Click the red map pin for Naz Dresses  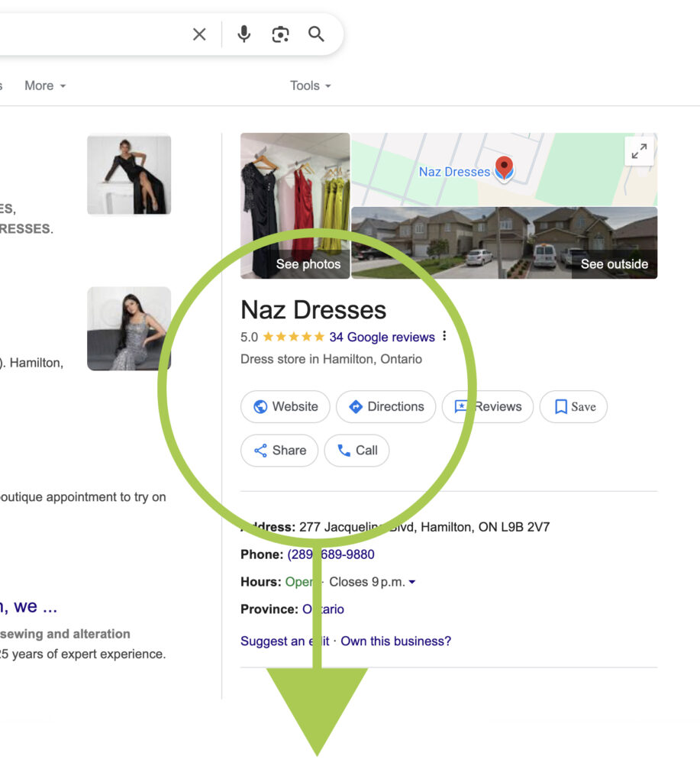(x=504, y=167)
